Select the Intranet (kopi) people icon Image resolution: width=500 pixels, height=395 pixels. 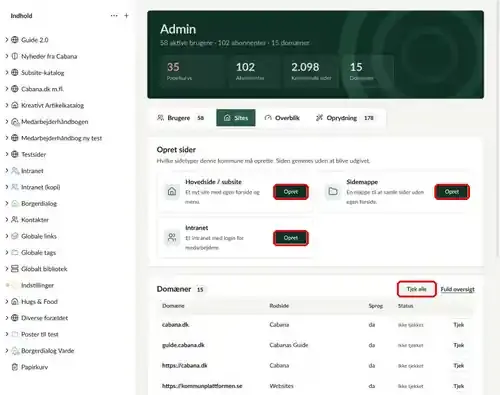(x=15, y=187)
